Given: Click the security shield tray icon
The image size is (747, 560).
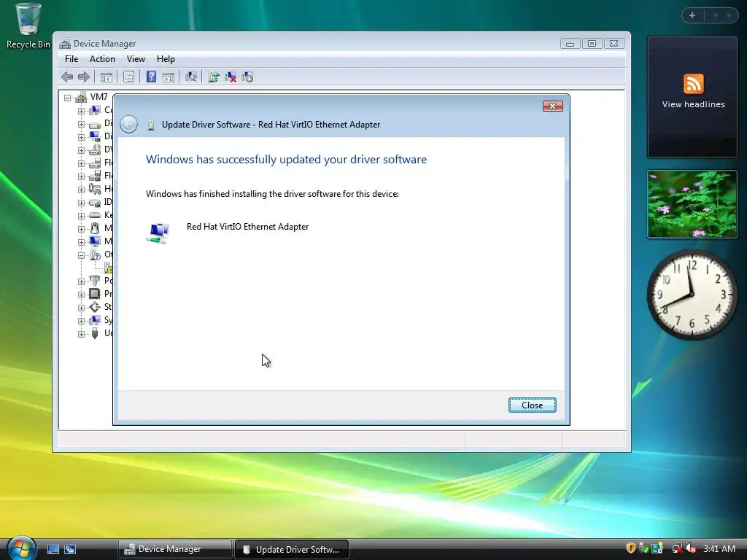Looking at the screenshot, I should (630, 548).
